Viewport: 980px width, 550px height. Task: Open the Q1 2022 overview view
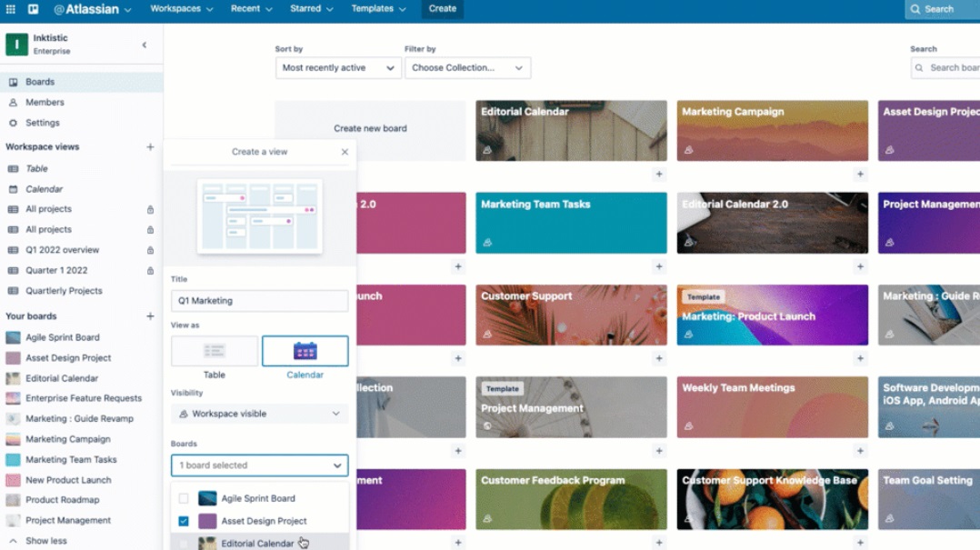pyautogui.click(x=81, y=250)
